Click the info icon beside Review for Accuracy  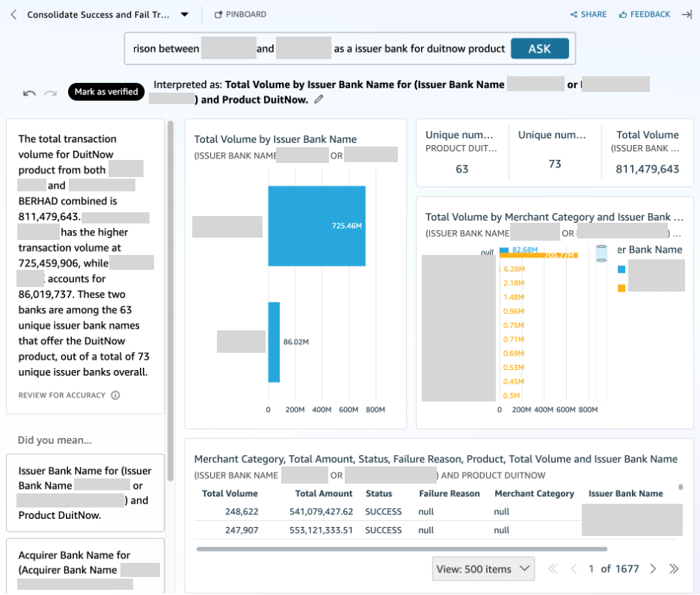115,395
